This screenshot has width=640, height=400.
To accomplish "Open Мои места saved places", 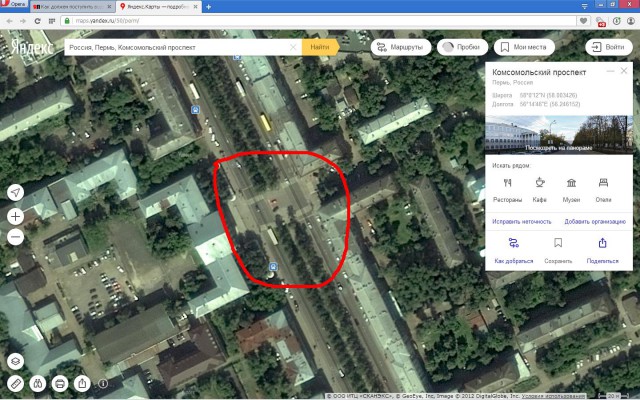I will pos(524,47).
